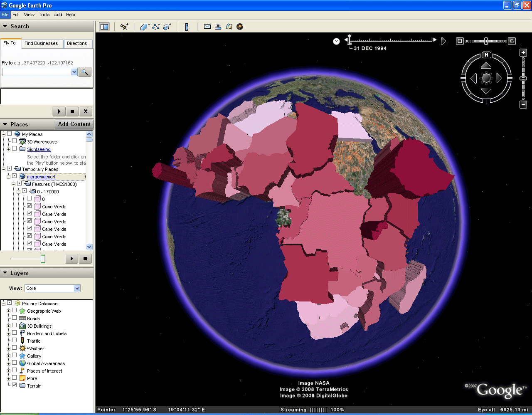Click the time slider clock icon

(x=337, y=41)
